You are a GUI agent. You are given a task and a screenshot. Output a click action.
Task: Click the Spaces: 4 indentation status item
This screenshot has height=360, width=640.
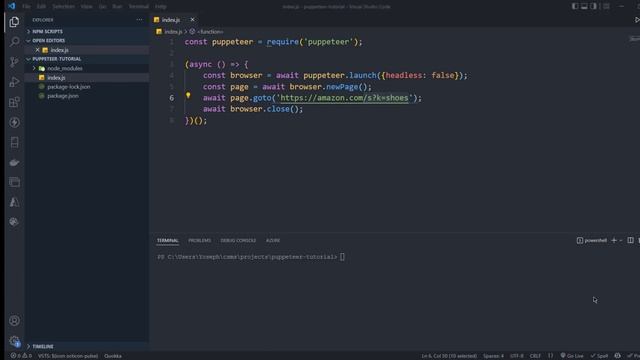pos(493,356)
